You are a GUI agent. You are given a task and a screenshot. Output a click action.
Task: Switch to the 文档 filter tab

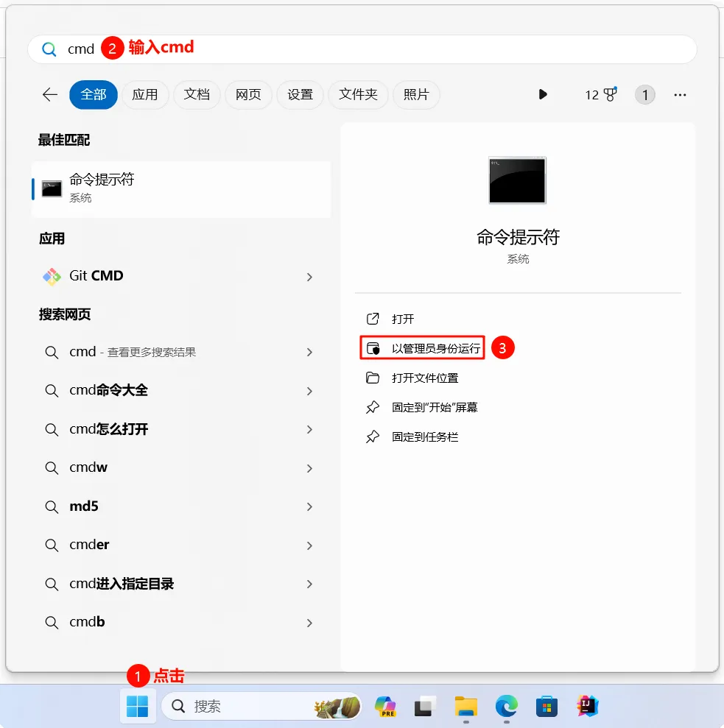(197, 95)
